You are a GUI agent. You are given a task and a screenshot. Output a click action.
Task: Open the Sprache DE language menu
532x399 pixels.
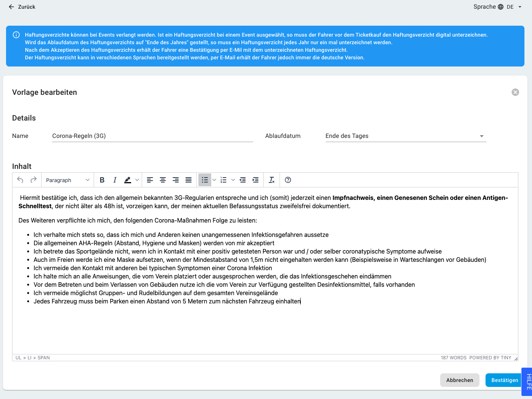[497, 7]
